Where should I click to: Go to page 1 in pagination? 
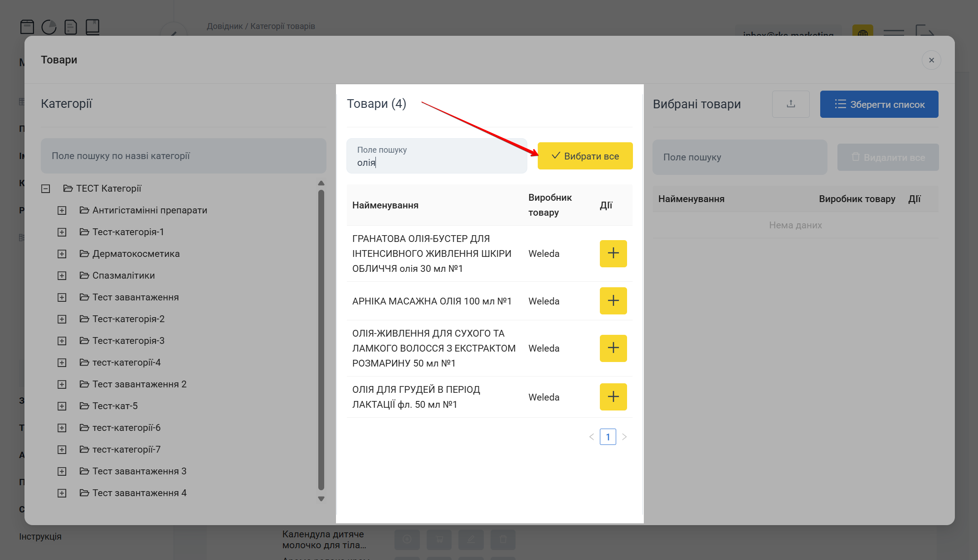[x=608, y=437]
